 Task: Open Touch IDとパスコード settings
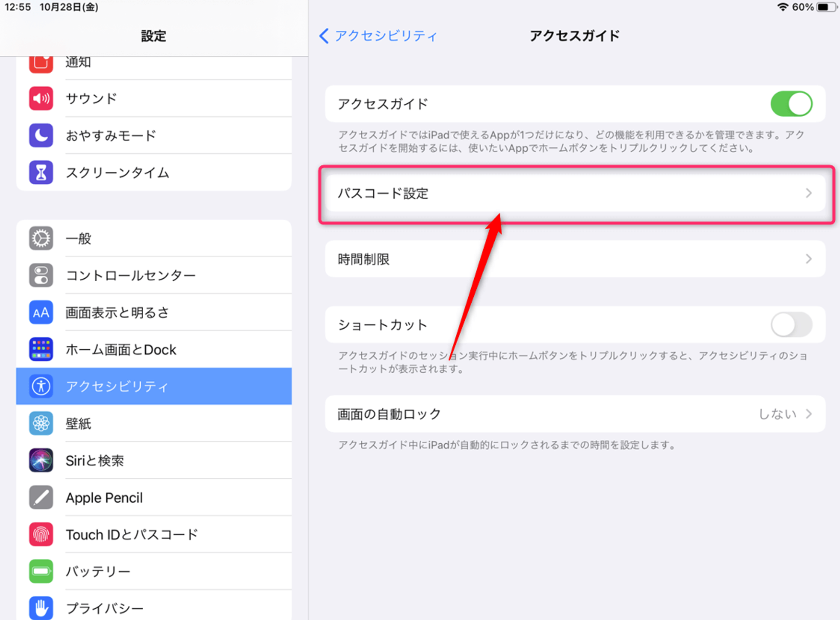pyautogui.click(x=154, y=534)
